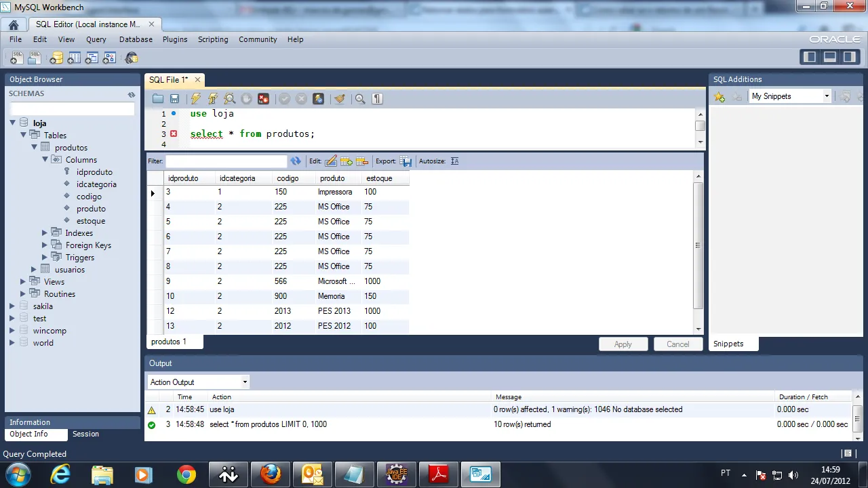Toggle the left sidebar panel visibility
Screen dimensions: 868x488
810,58
